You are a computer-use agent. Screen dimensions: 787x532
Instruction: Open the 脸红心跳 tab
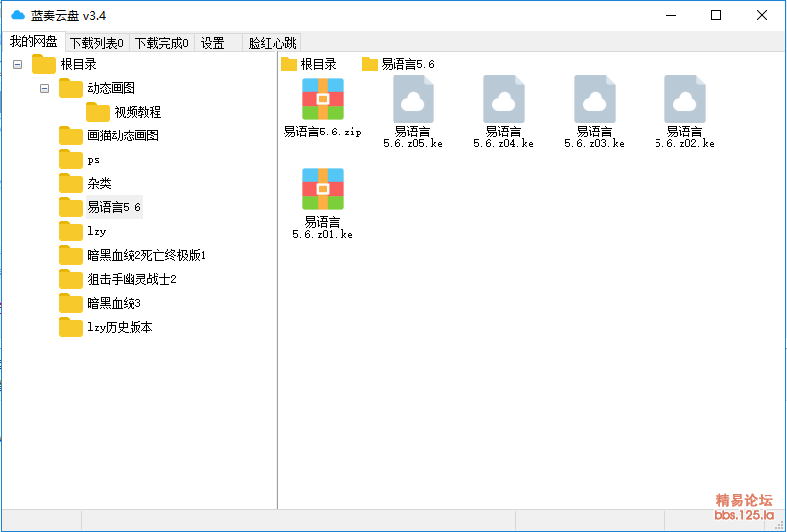(x=272, y=43)
